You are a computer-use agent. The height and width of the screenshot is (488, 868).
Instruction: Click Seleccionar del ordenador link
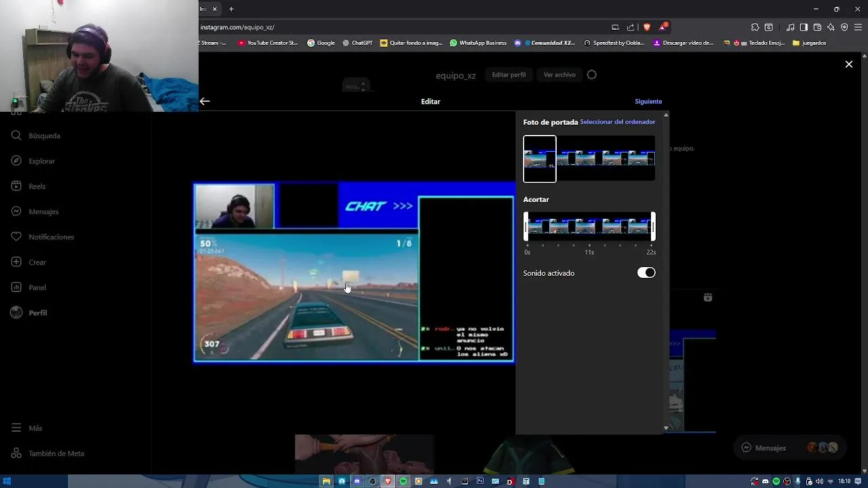pyautogui.click(x=618, y=122)
